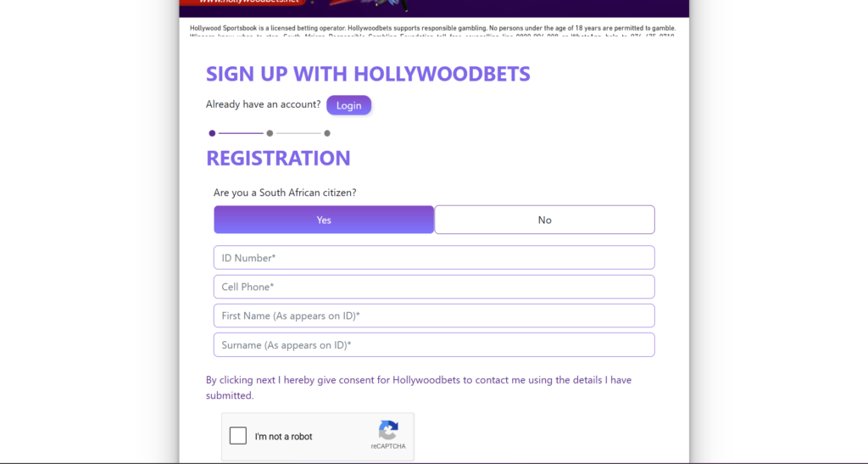Click the consent notice text

tap(419, 388)
